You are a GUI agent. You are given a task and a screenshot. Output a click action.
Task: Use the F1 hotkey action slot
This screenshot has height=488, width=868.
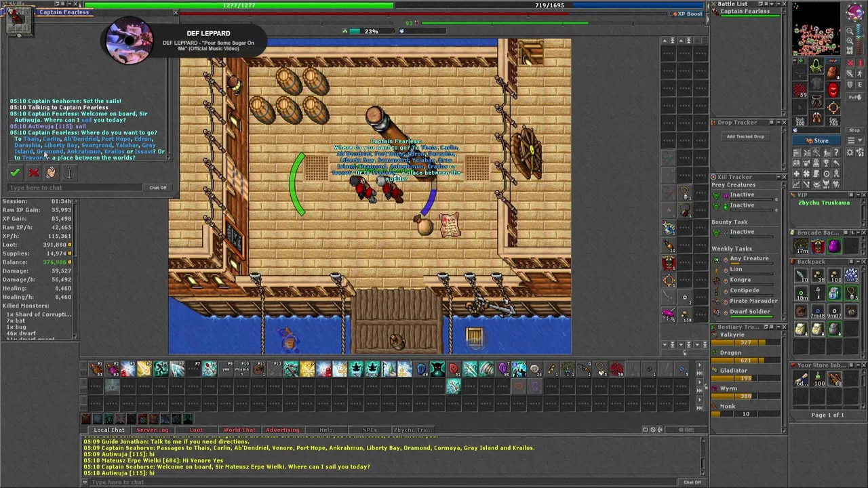(96, 369)
